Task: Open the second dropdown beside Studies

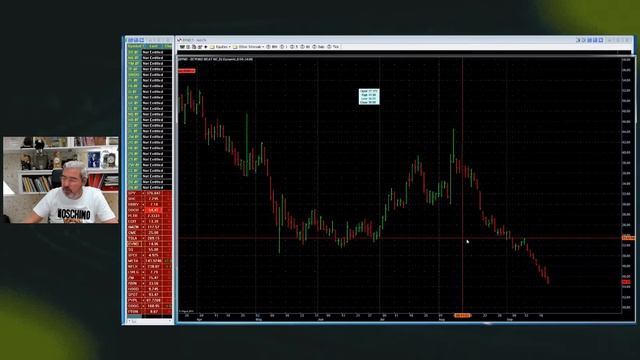Action: 249,47
